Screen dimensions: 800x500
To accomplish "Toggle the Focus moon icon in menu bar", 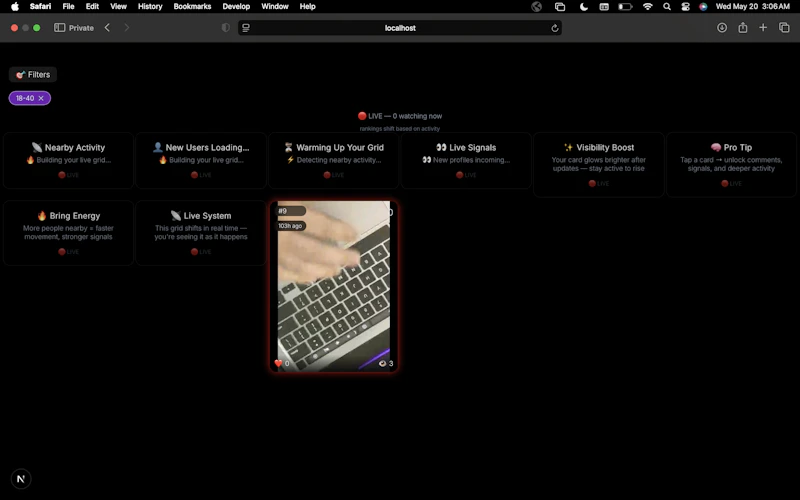I will tap(584, 7).
